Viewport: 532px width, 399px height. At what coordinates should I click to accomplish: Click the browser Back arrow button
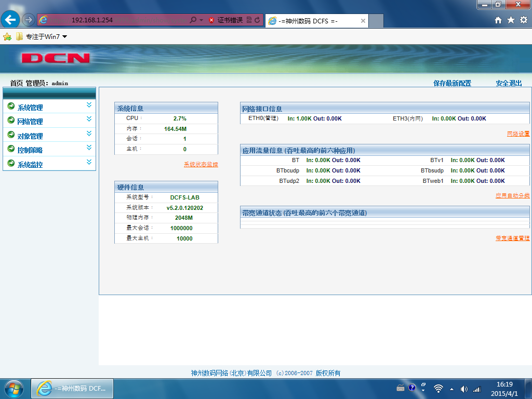tap(10, 20)
